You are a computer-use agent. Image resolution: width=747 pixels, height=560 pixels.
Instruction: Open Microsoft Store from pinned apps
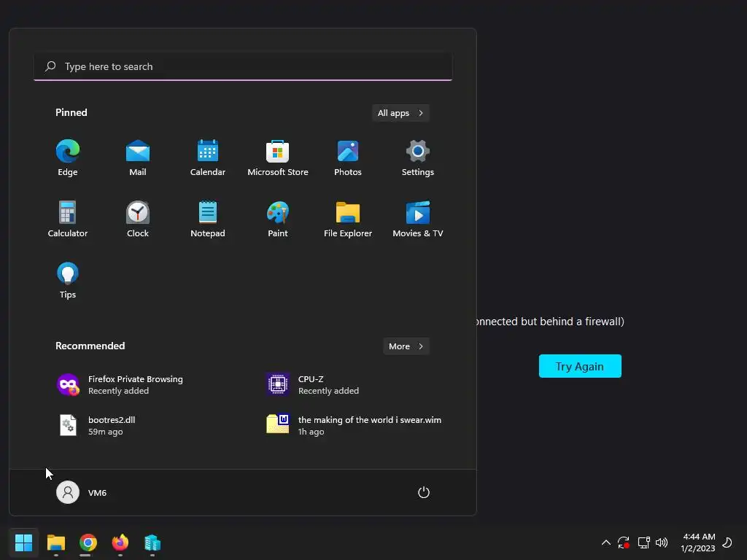[x=278, y=158]
